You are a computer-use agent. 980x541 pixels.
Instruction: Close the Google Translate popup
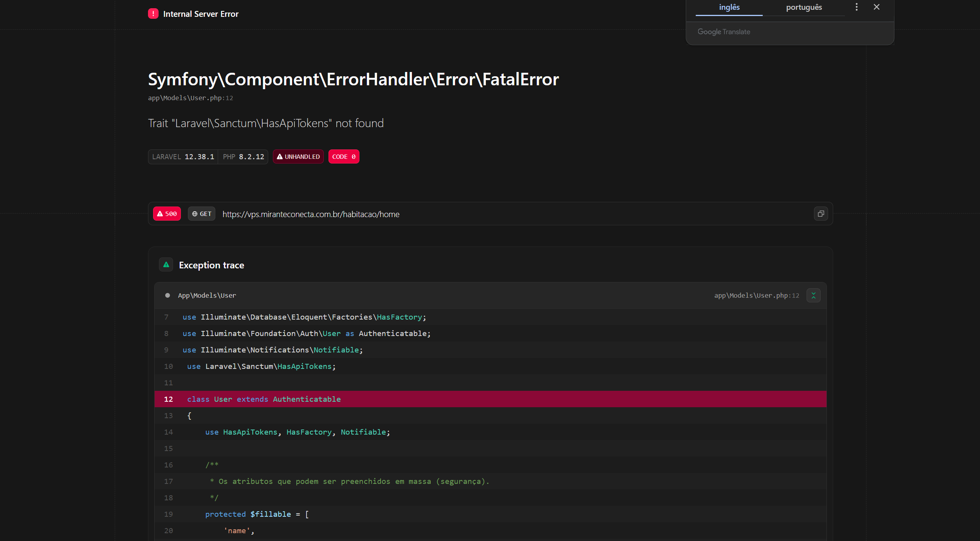[x=876, y=7]
